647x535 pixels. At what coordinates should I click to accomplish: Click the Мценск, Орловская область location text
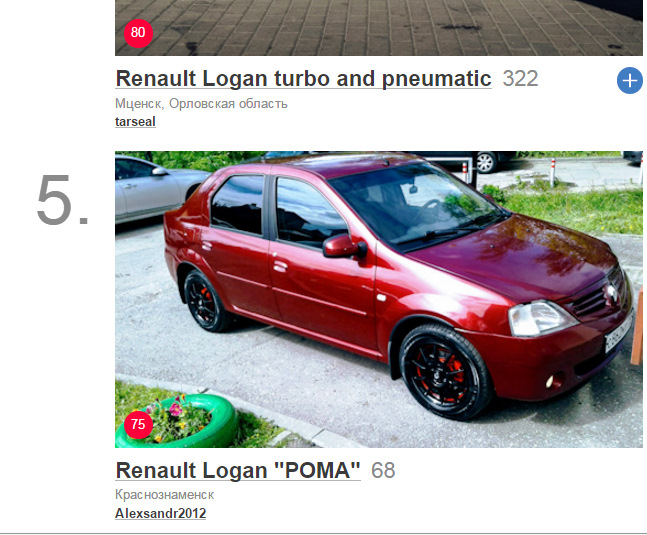point(201,104)
